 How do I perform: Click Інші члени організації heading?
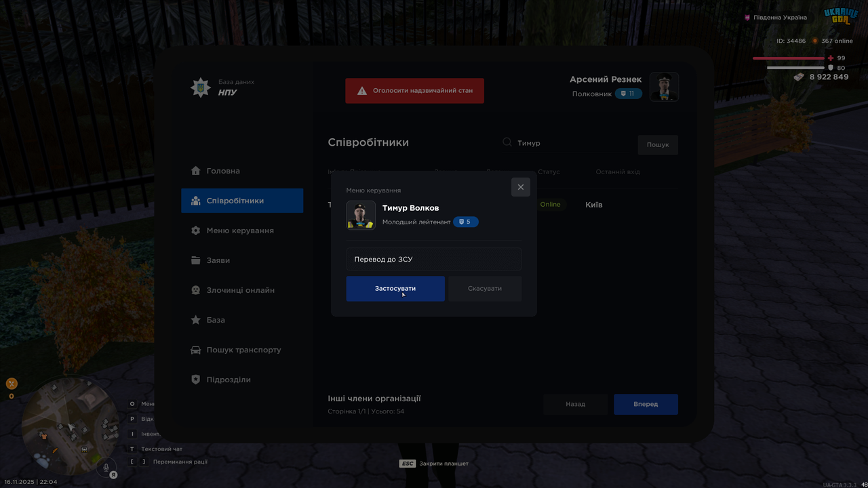coord(374,399)
